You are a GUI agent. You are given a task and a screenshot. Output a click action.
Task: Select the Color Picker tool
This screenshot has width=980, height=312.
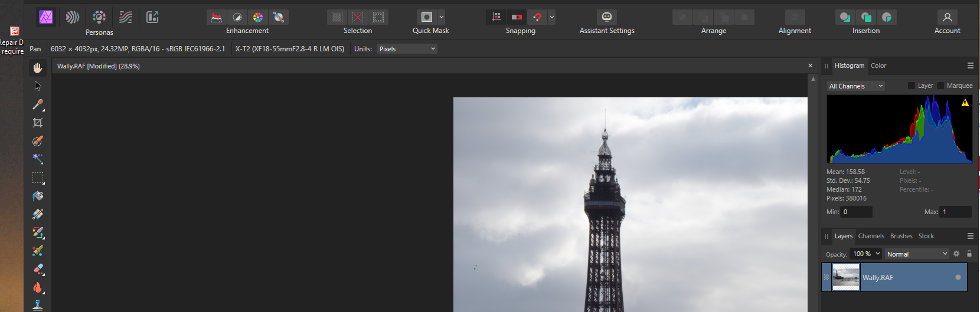coord(38,104)
